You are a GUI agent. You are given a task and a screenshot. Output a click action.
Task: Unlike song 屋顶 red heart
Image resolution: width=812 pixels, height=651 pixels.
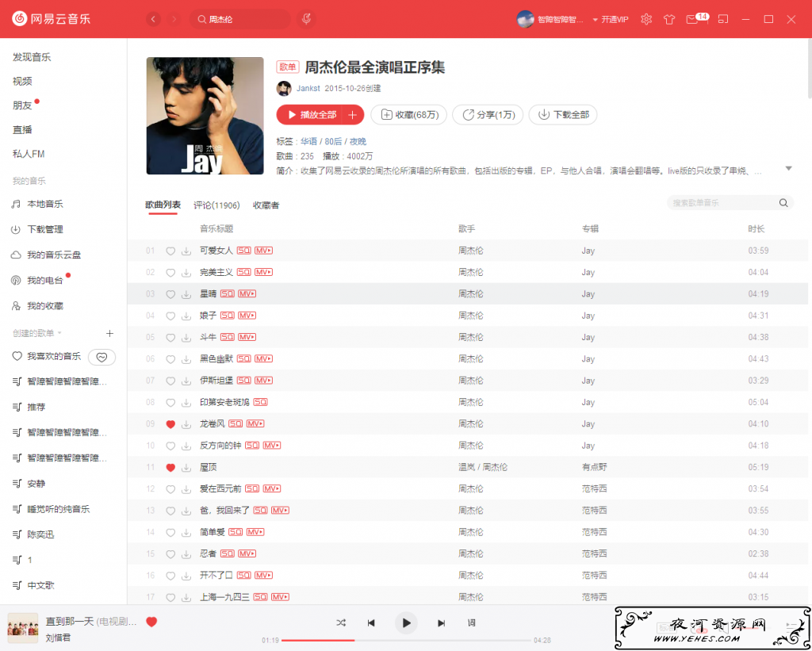point(170,468)
